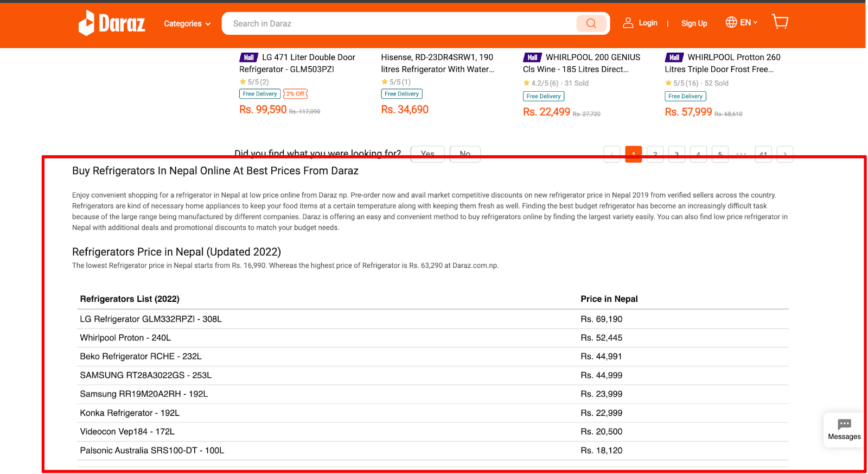Click the star rating of WHIRLPOOL Protton
868x474 pixels.
682,83
